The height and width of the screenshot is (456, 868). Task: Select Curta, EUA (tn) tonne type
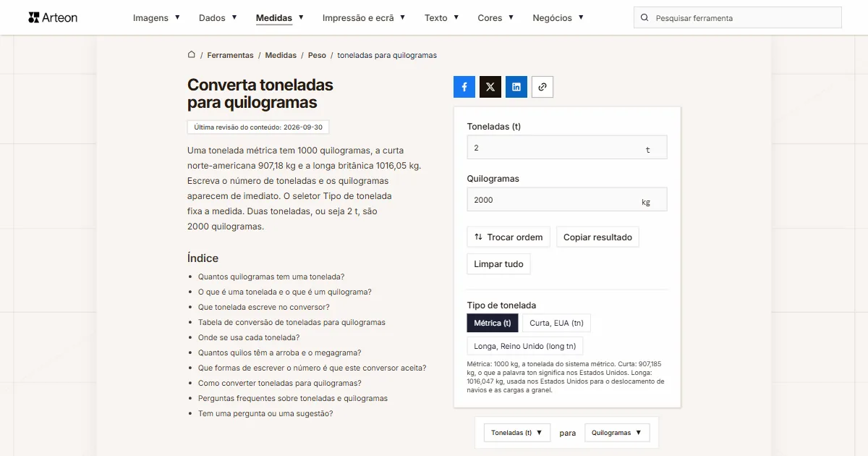(557, 323)
